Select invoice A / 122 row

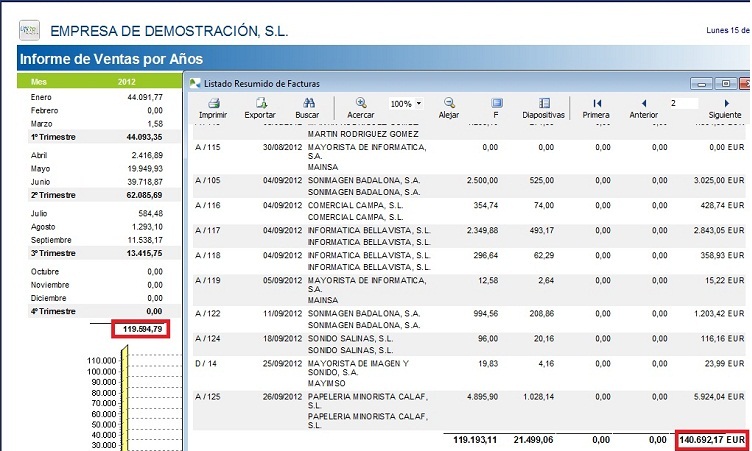pyautogui.click(x=469, y=319)
